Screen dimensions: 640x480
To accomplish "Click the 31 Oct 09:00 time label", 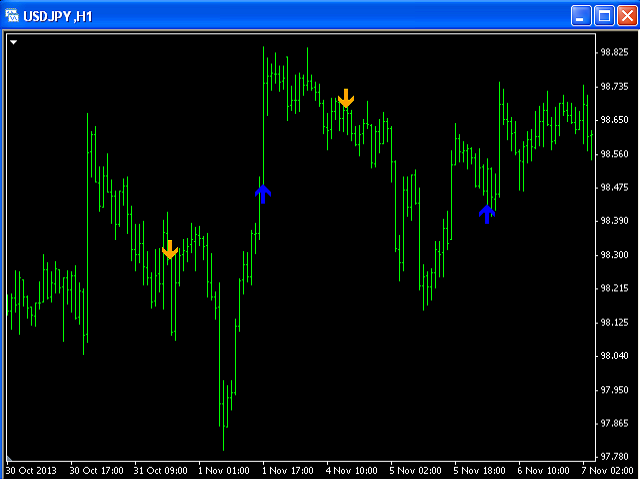I will tap(160, 471).
